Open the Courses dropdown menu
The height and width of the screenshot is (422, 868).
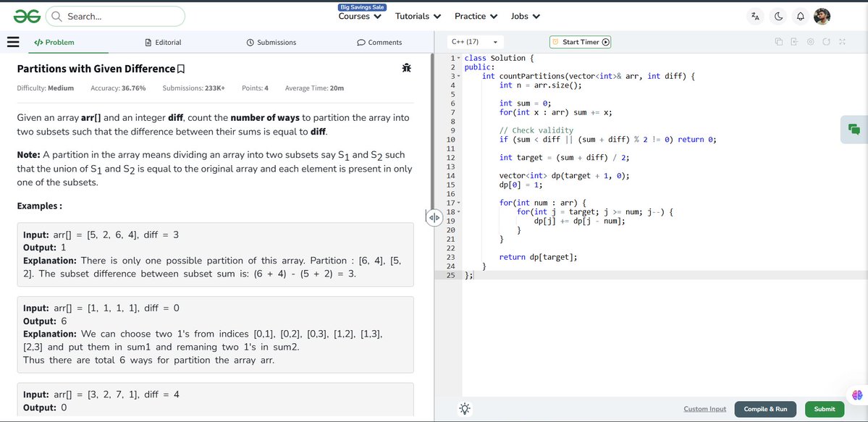coord(360,17)
